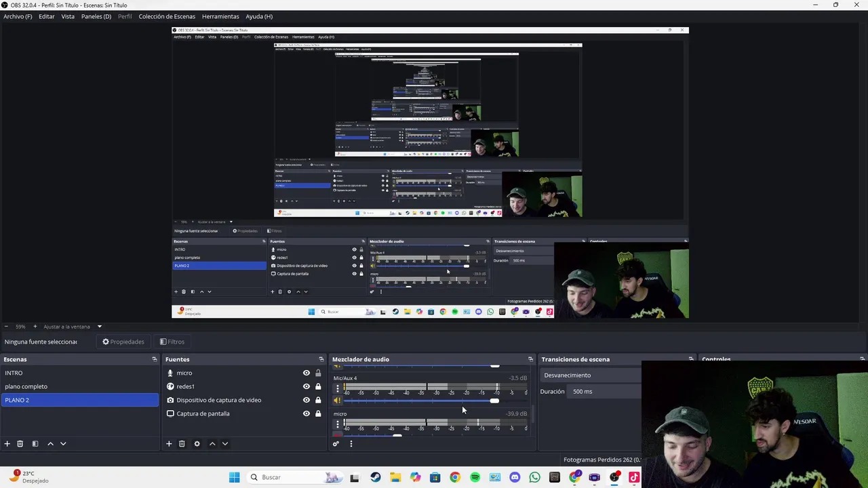Open micro channel options dots
This screenshot has width=868, height=488.
coord(338,424)
